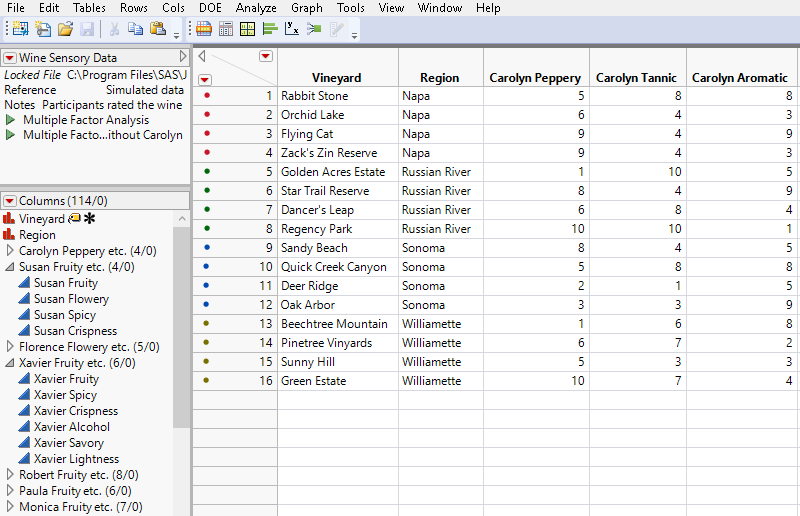This screenshot has width=800, height=516.
Task: Select the Carolyn Peppery column header
Action: [x=536, y=67]
